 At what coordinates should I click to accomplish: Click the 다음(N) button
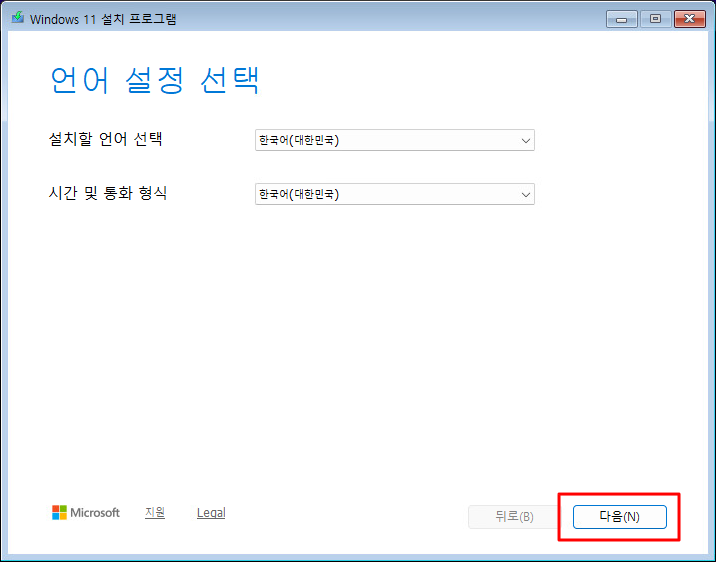[620, 517]
